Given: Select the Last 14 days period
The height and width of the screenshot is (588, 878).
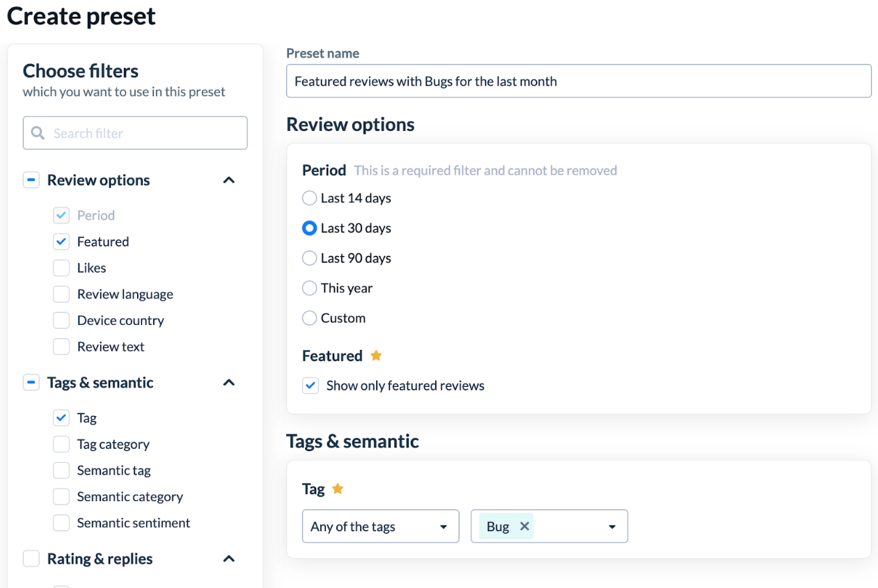Looking at the screenshot, I should click(309, 198).
